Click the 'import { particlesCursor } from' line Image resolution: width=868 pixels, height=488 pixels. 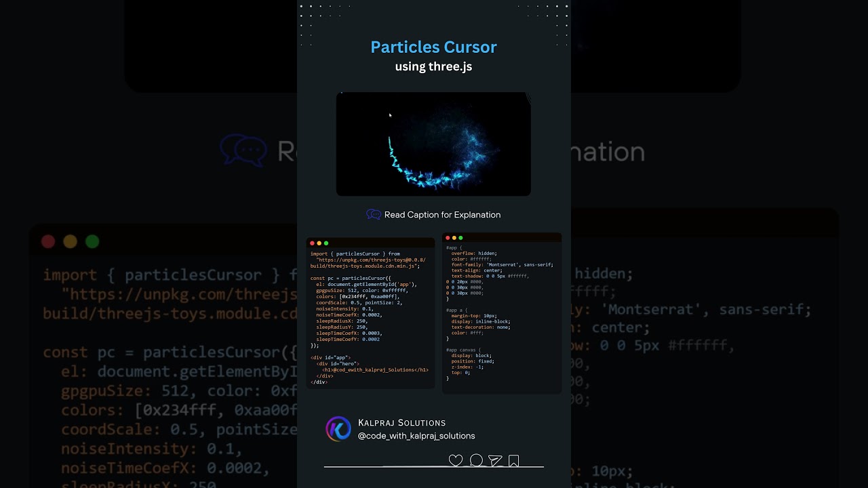pyautogui.click(x=355, y=253)
